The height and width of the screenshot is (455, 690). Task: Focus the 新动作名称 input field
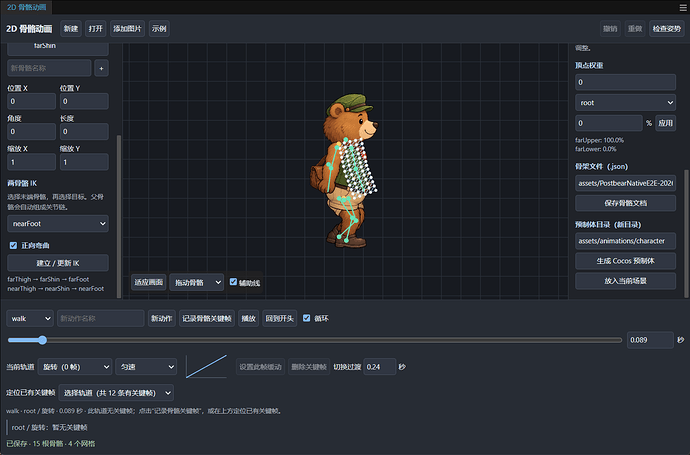(101, 319)
